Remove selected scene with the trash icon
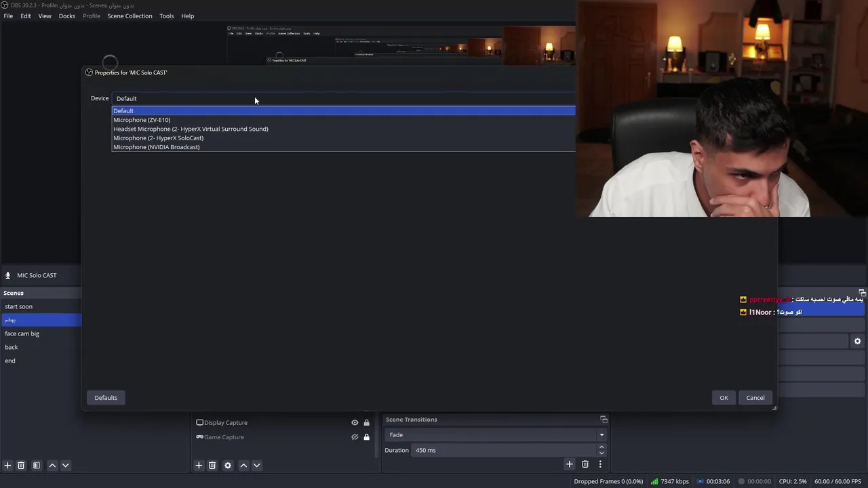868x488 pixels. tap(21, 466)
